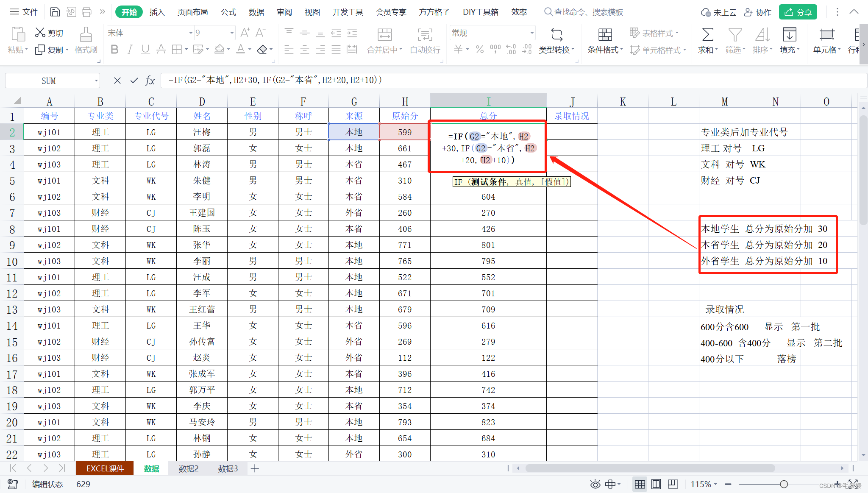868x493 pixels.
Task: Open the font name dropdown (宋体)
Action: pyautogui.click(x=190, y=33)
